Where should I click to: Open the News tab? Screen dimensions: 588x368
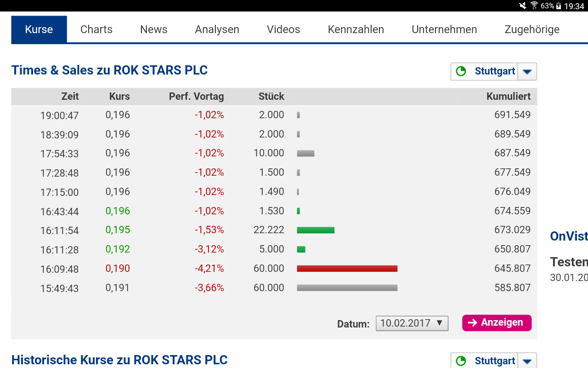153,29
